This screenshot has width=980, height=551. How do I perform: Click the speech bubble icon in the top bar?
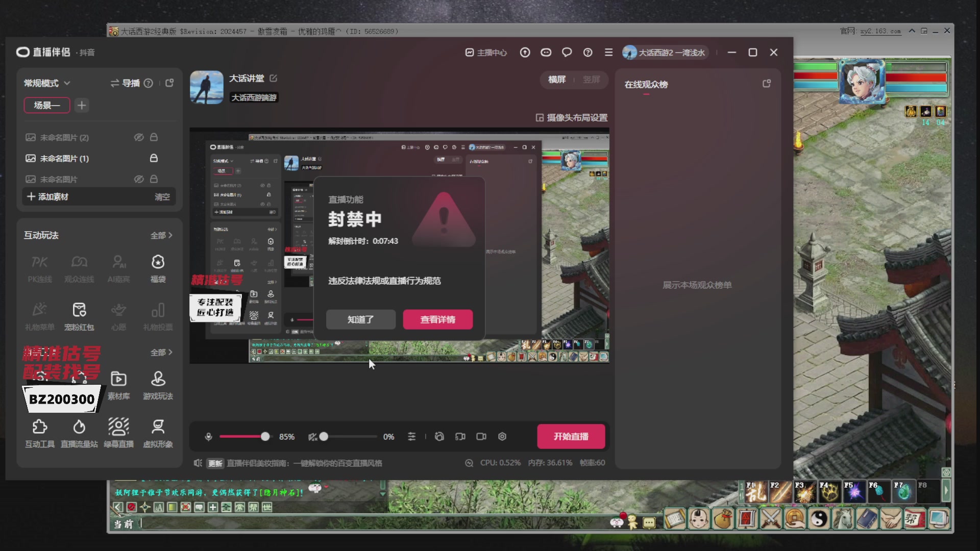tap(567, 53)
